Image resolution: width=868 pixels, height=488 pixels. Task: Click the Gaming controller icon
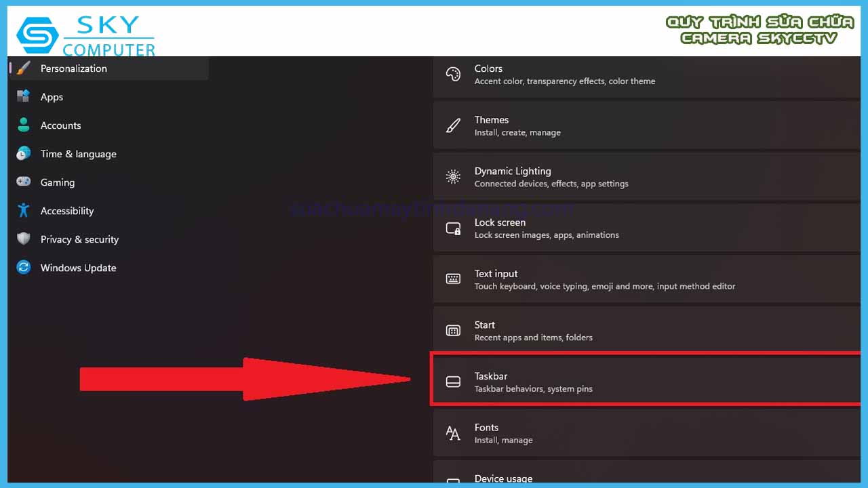click(x=24, y=182)
